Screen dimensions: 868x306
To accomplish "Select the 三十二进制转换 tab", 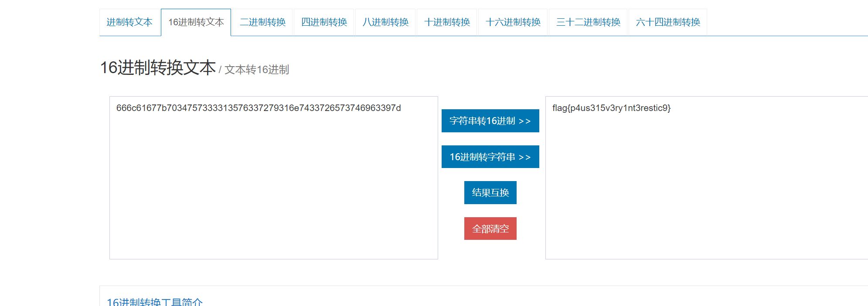I will coord(588,22).
